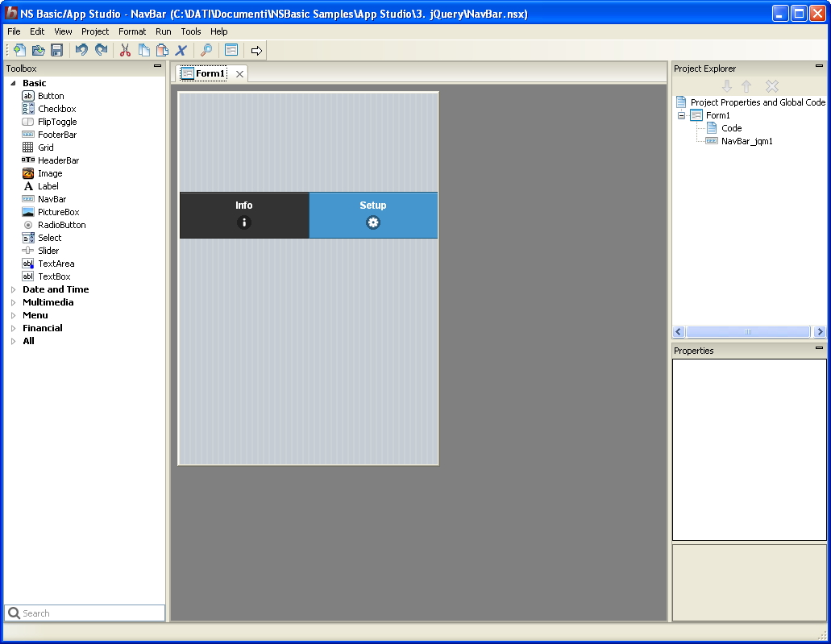This screenshot has height=644, width=831.
Task: Select Slider control in the Toolbox
Action: point(48,251)
